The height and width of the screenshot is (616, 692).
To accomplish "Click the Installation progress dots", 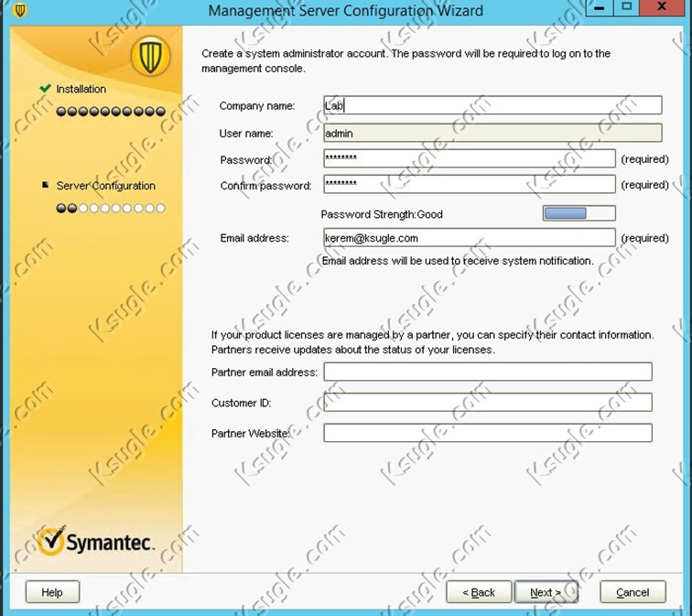I will [x=111, y=111].
